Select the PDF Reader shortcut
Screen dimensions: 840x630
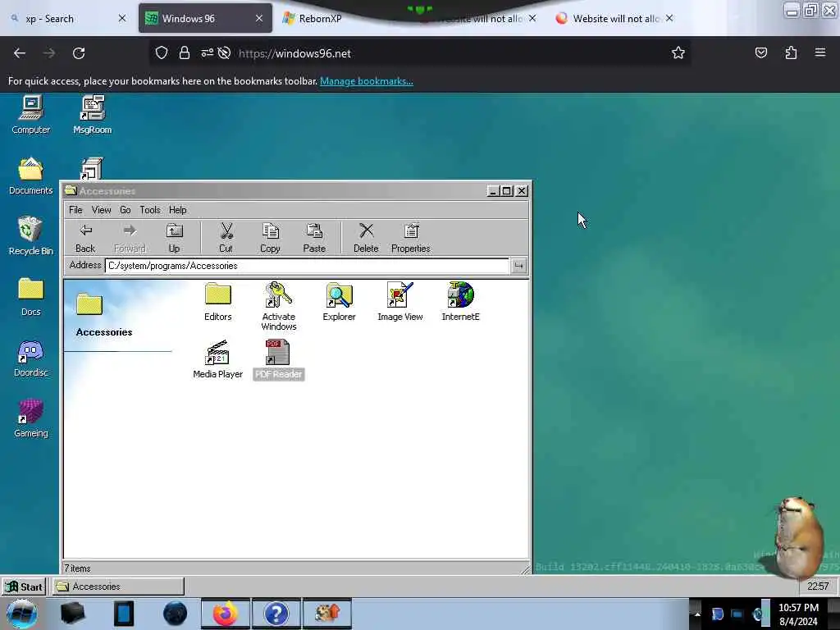279,359
